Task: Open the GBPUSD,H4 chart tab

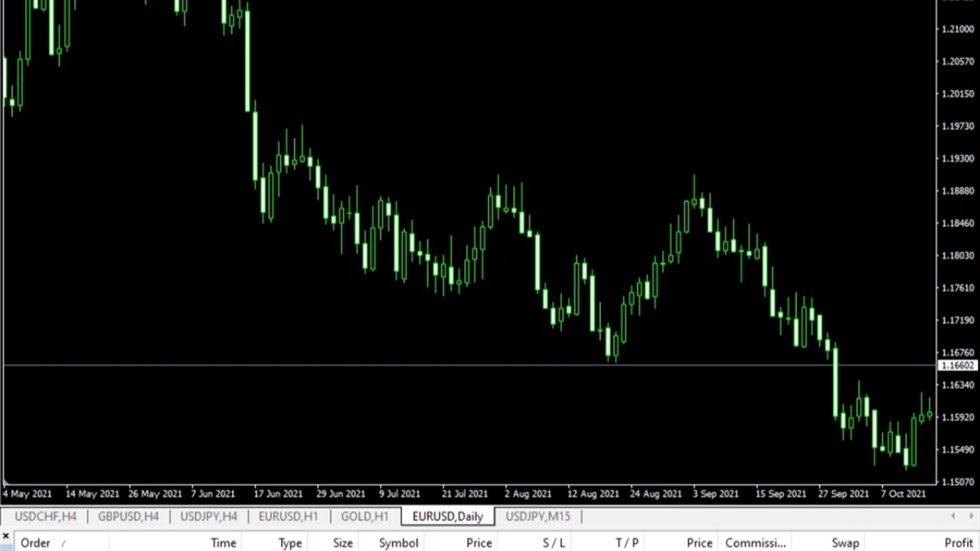Action: tap(128, 517)
